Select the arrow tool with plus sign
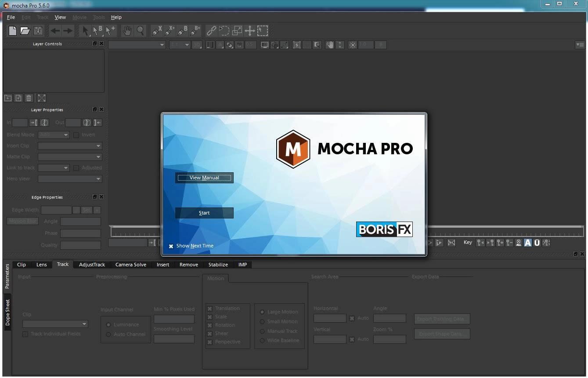588x378 pixels. point(110,31)
